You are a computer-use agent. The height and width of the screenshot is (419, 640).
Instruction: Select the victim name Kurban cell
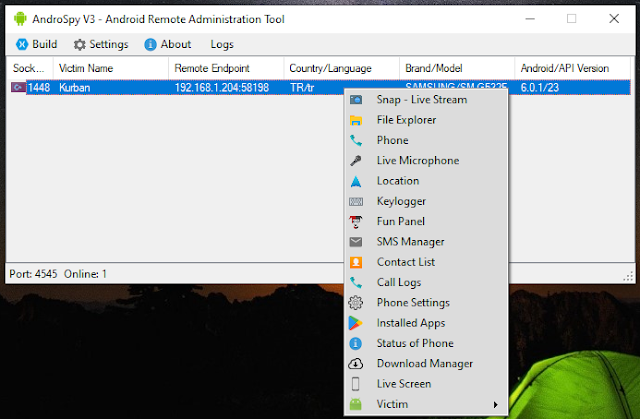[74, 88]
